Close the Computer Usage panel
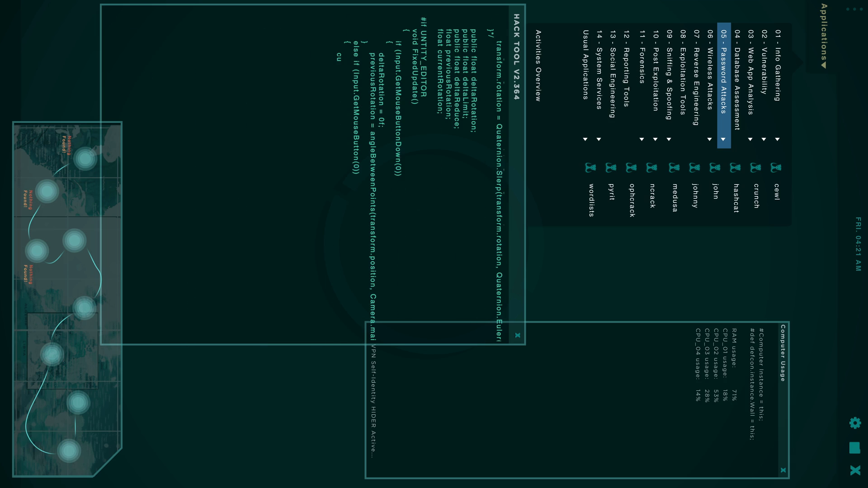The image size is (868, 488). coord(783,470)
